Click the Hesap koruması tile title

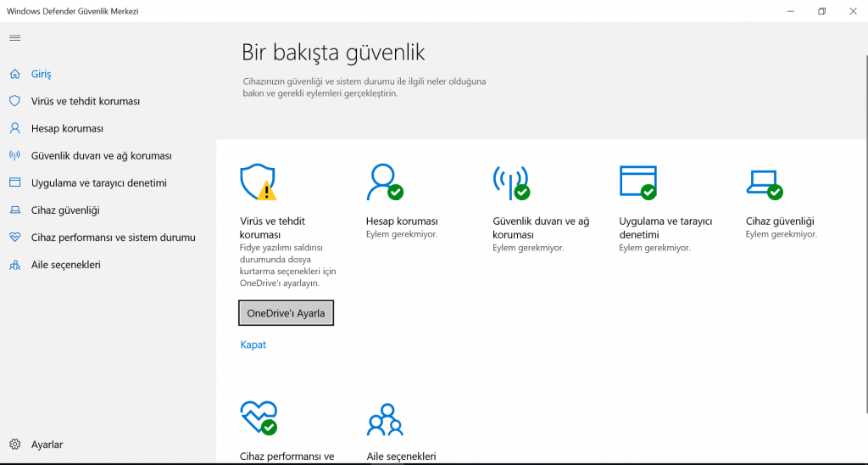tap(402, 221)
